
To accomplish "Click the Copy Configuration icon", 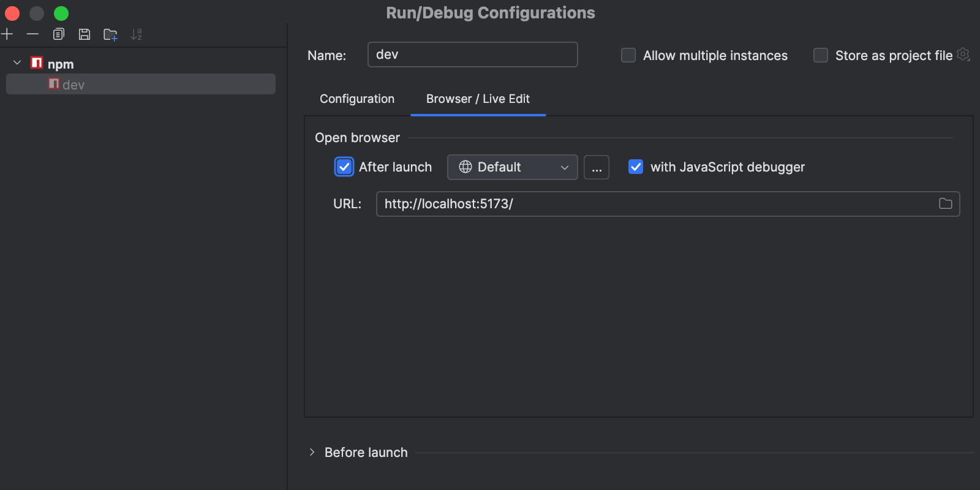I will (x=59, y=34).
